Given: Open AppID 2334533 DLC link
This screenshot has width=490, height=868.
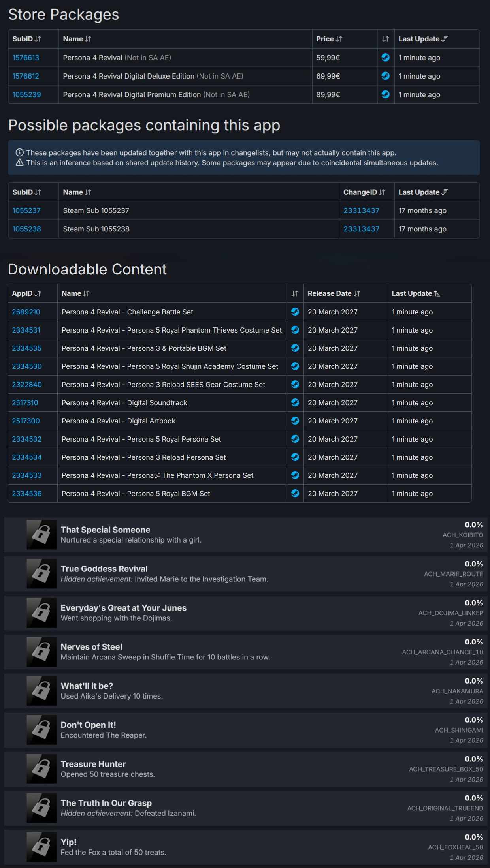Looking at the screenshot, I should [x=26, y=475].
